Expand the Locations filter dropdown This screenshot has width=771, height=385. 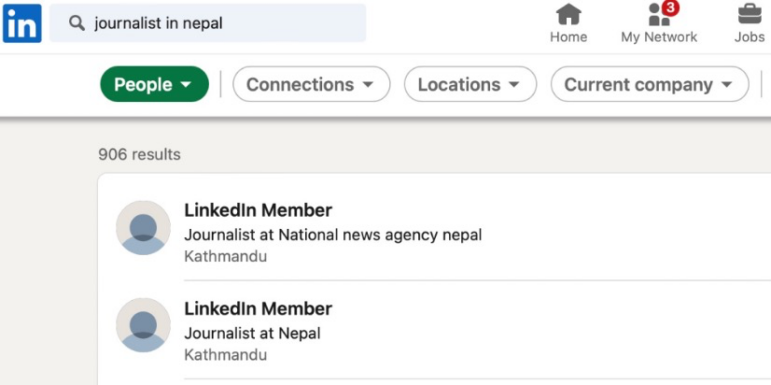coord(470,84)
